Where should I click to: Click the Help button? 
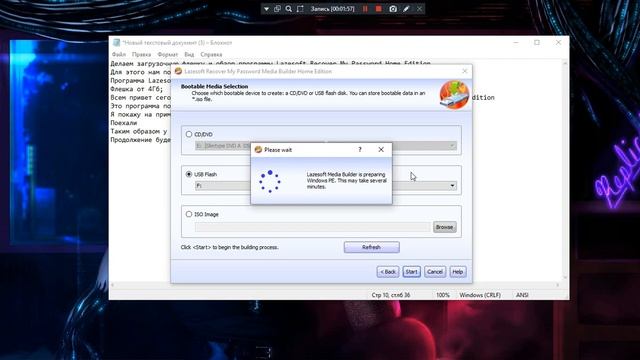458,272
